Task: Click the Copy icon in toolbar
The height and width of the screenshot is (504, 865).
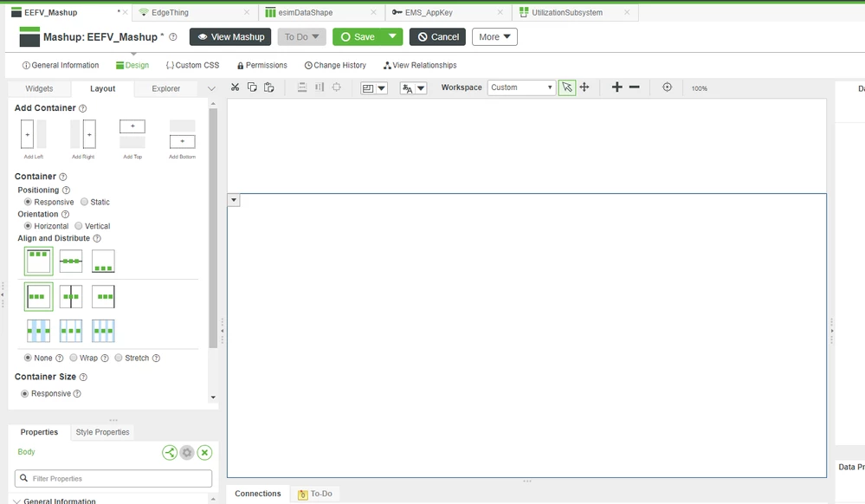Action: click(252, 87)
